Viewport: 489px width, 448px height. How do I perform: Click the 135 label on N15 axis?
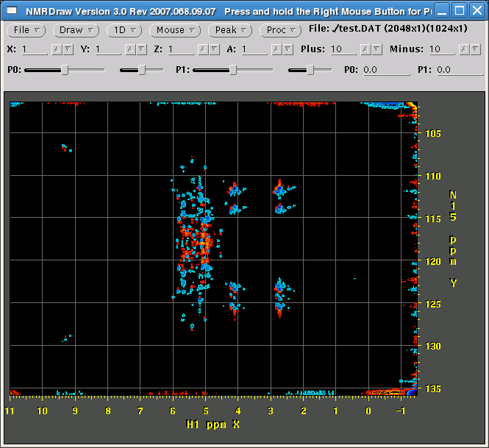point(433,388)
